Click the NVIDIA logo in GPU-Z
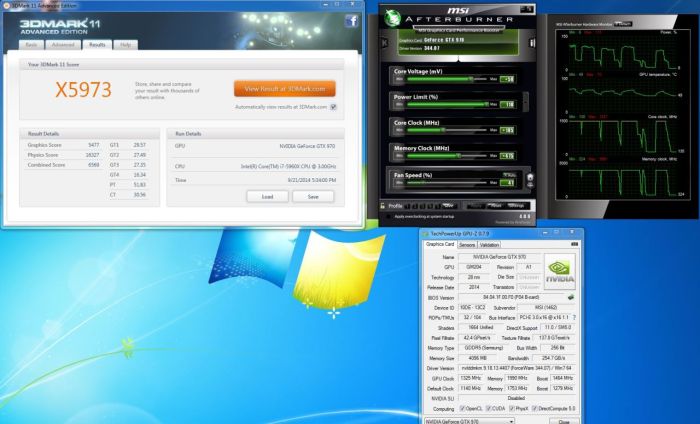 (x=560, y=272)
